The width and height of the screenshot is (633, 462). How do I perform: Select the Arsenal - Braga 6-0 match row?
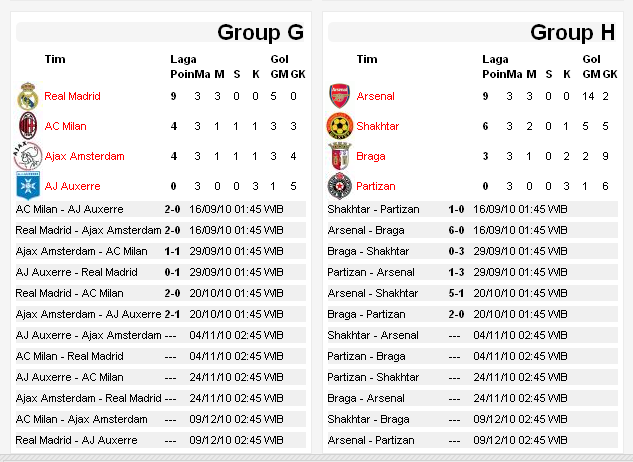tap(472, 230)
